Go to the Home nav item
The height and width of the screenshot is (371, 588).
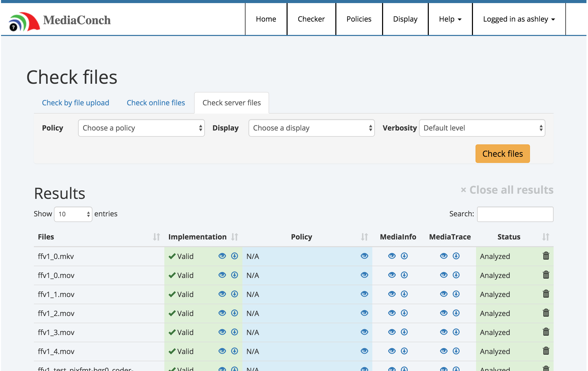tap(266, 19)
